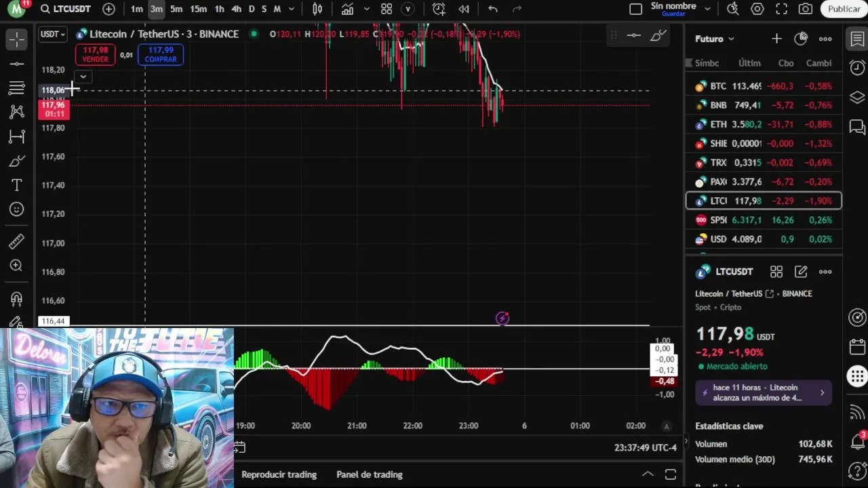This screenshot has width=868, height=488.
Task: Select the crosshair cursor tool
Action: click(x=17, y=39)
